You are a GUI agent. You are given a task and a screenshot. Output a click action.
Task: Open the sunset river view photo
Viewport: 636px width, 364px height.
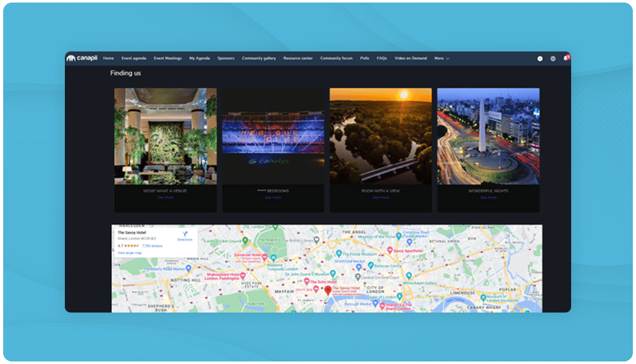(x=380, y=136)
